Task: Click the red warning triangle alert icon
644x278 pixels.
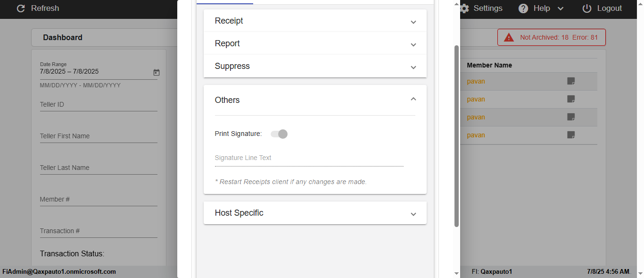Action: click(509, 37)
